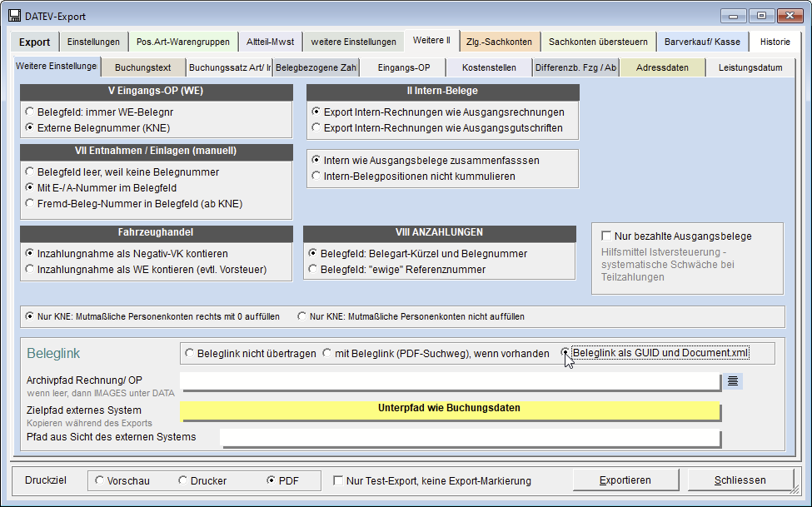Click the browse icon beside Archivpfad Rechnung field
812x507 pixels.
pos(732,381)
